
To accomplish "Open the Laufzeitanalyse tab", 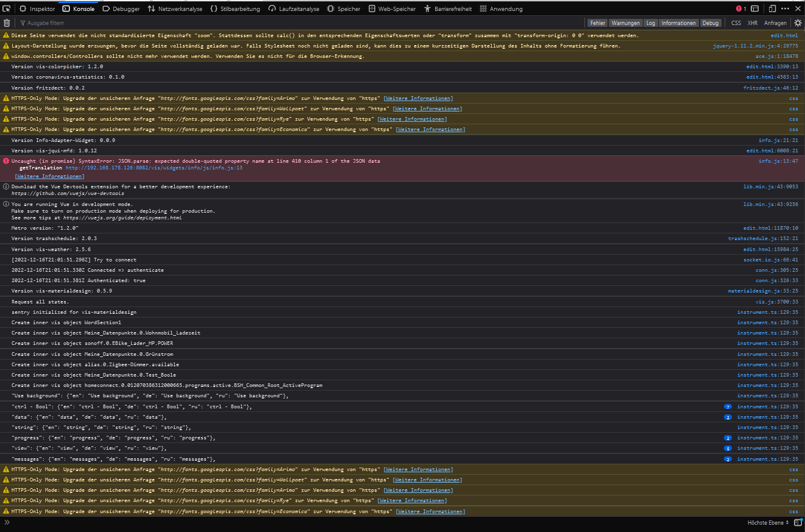I will (294, 9).
